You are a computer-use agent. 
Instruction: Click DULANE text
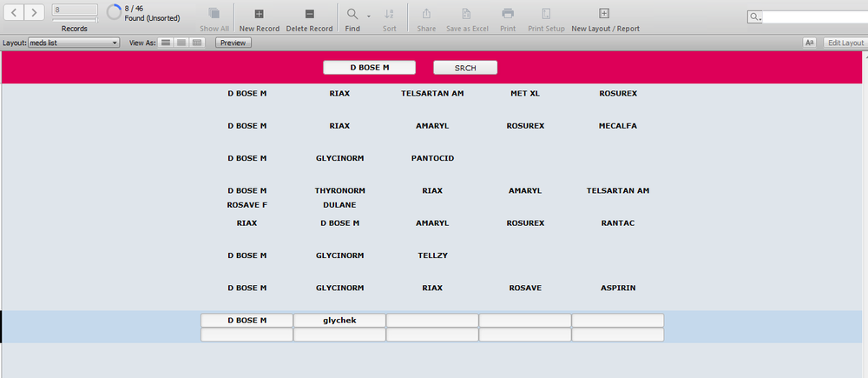click(340, 205)
